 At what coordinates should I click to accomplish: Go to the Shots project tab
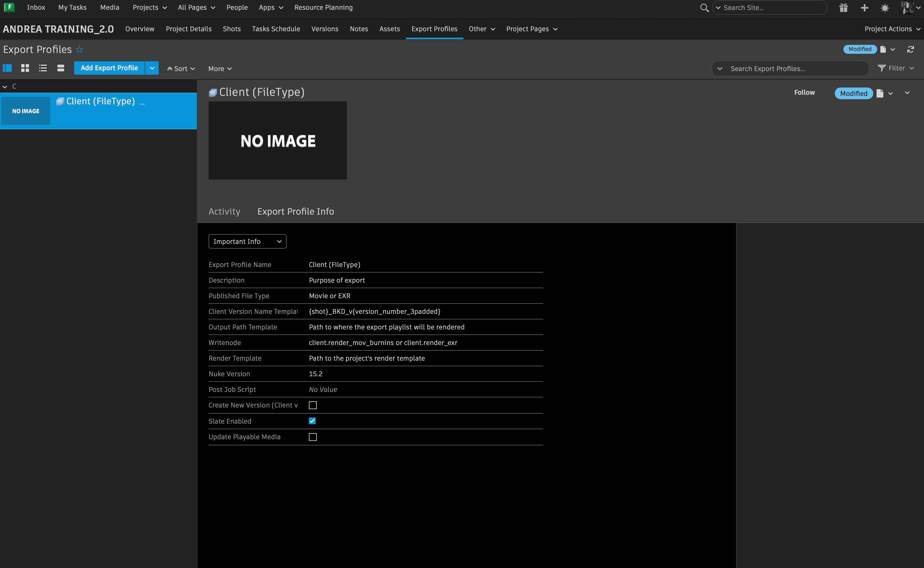click(x=231, y=29)
